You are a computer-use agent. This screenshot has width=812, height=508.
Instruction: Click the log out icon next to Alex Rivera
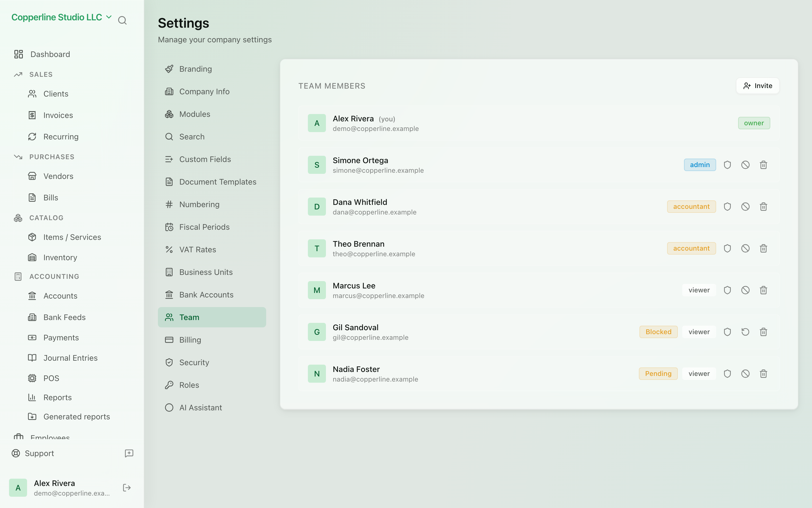[127, 488]
